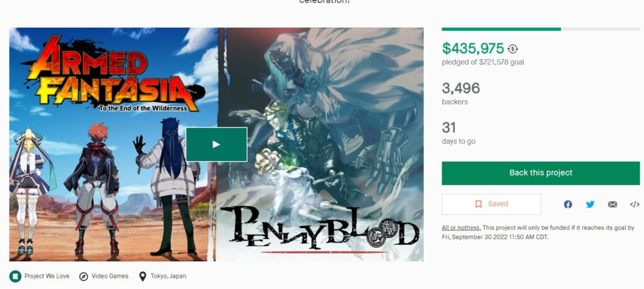Image resolution: width=644 pixels, height=289 pixels.
Task: Click the Back this project button
Action: (x=540, y=173)
